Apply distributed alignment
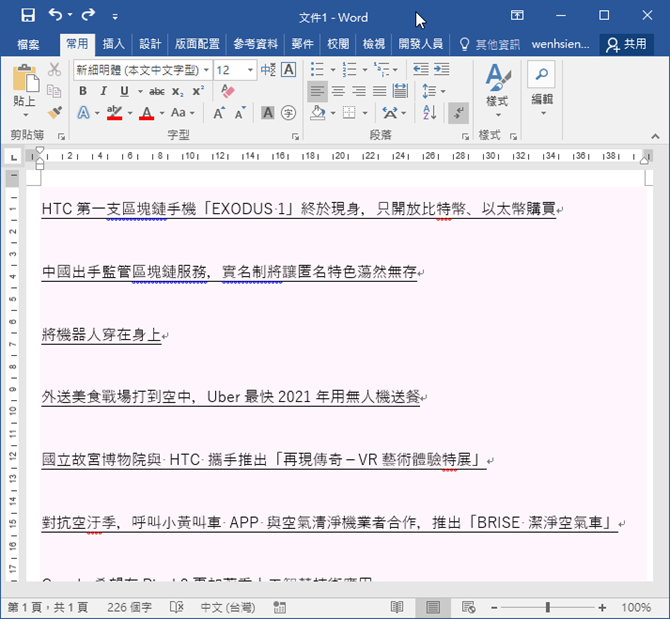The height and width of the screenshot is (619, 670). 400,91
